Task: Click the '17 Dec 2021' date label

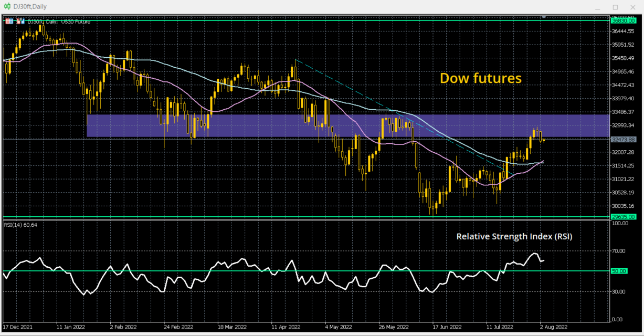Action: click(x=17, y=326)
